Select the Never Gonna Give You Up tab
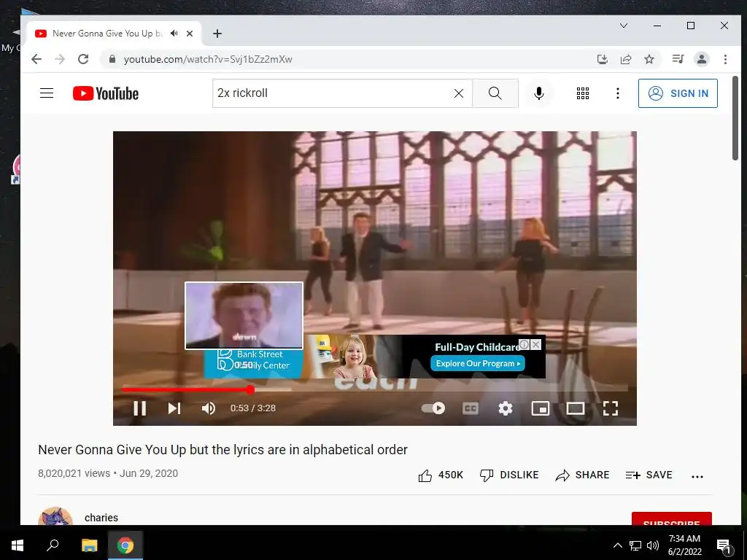Screen dimensions: 747x560 point(113,34)
